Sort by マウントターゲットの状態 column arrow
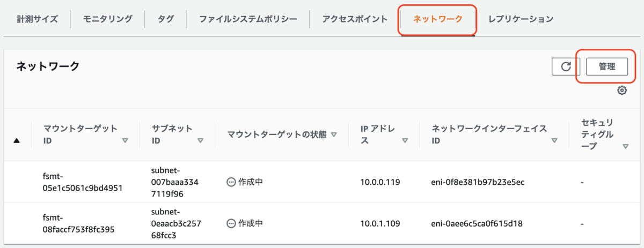Viewport: 644px width, 248px height. pos(334,134)
